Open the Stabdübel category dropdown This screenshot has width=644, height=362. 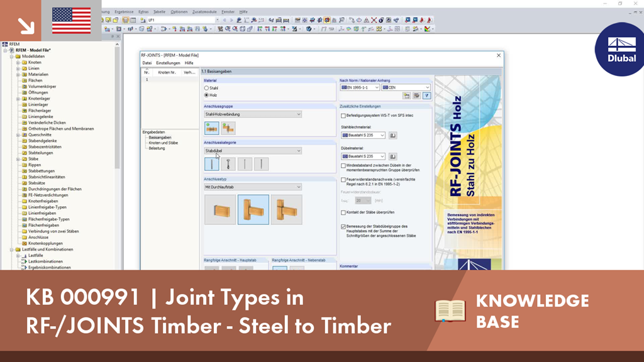click(253, 151)
